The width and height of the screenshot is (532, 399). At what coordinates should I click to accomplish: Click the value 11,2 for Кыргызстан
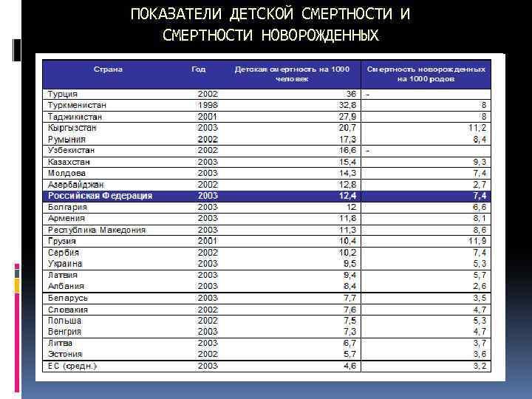tap(477, 128)
